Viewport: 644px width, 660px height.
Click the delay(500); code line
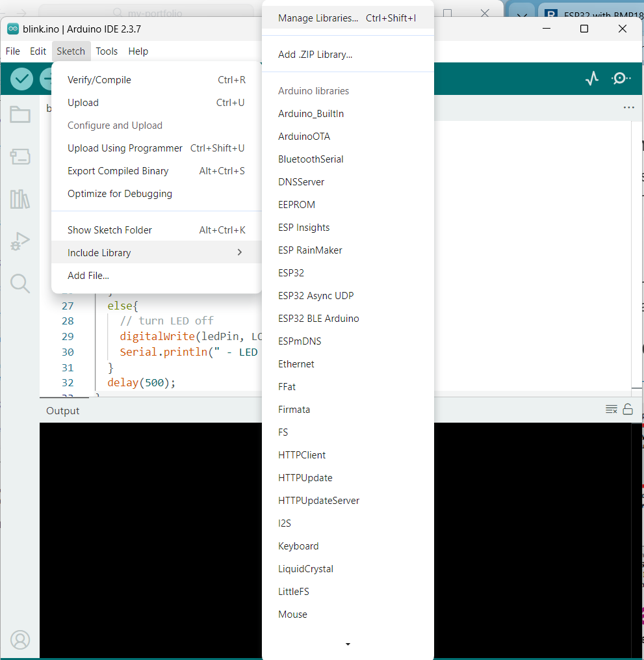[141, 382]
